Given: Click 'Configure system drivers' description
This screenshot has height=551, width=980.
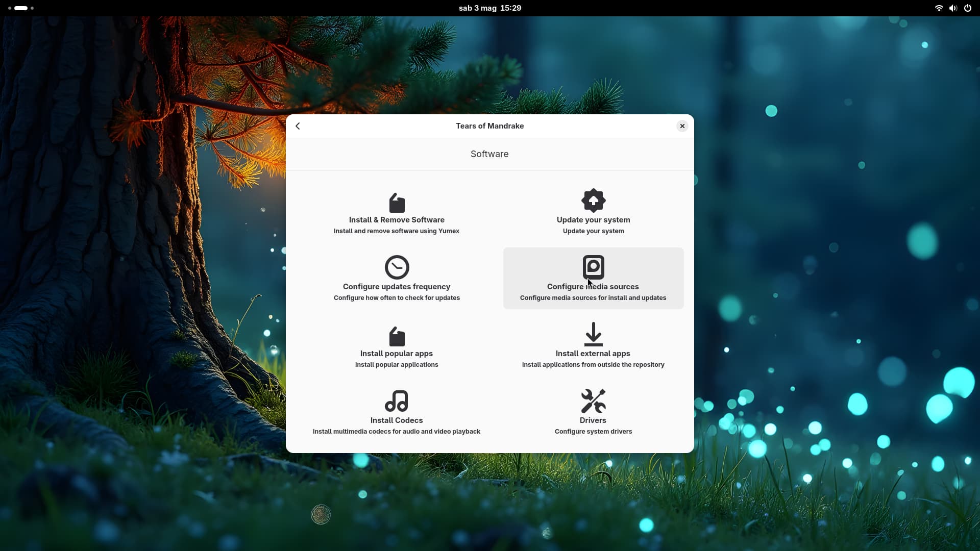Looking at the screenshot, I should coord(593,432).
